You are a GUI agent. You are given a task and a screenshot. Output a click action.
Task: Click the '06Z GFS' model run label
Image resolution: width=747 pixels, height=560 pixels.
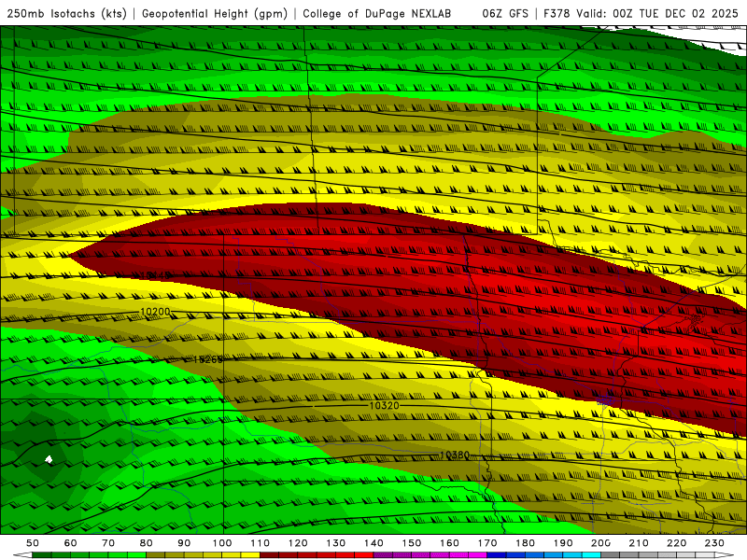(505, 14)
